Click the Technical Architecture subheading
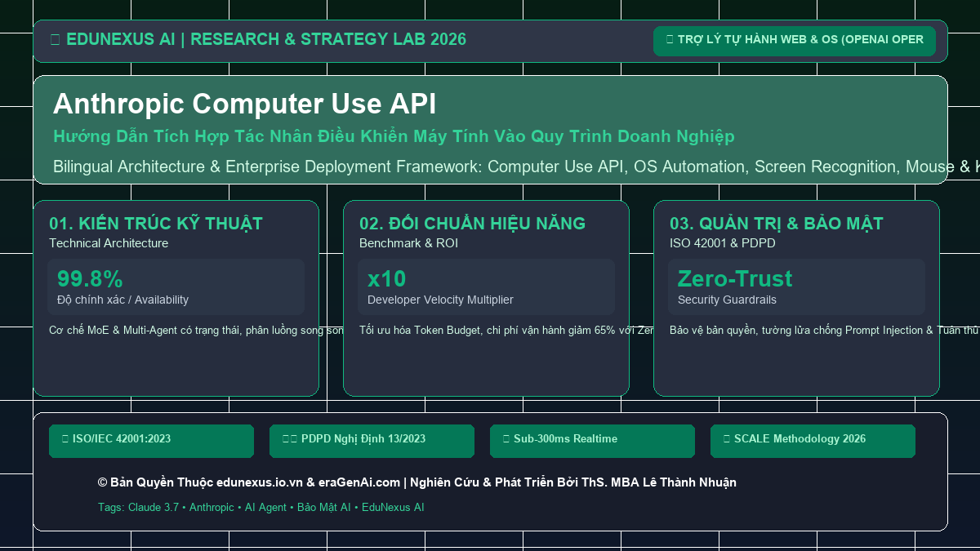The image size is (980, 551). coord(109,243)
